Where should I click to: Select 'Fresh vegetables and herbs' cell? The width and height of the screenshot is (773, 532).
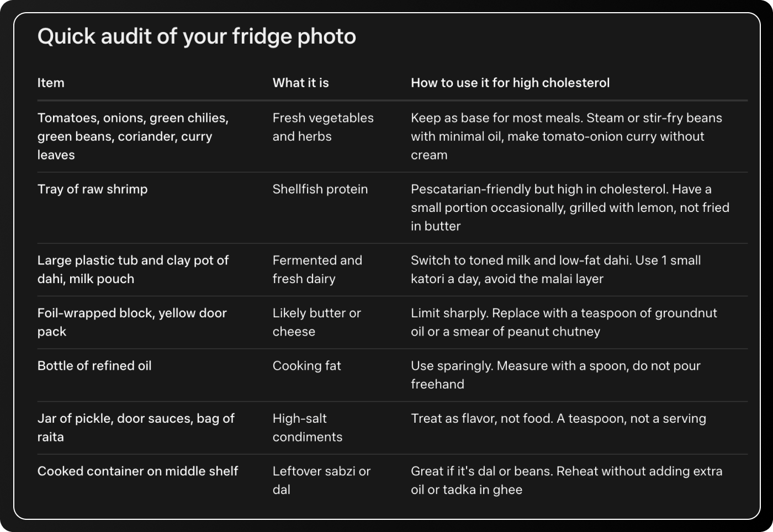(323, 127)
